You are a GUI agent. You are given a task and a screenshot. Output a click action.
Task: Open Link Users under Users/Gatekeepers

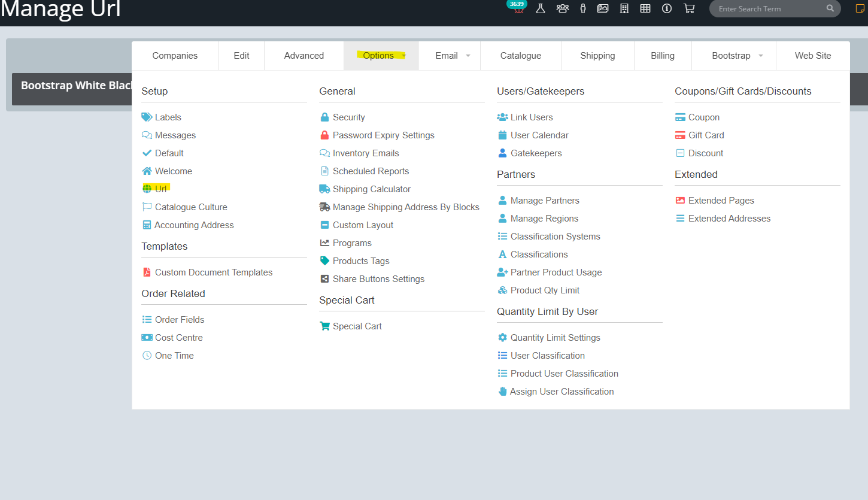pyautogui.click(x=532, y=117)
